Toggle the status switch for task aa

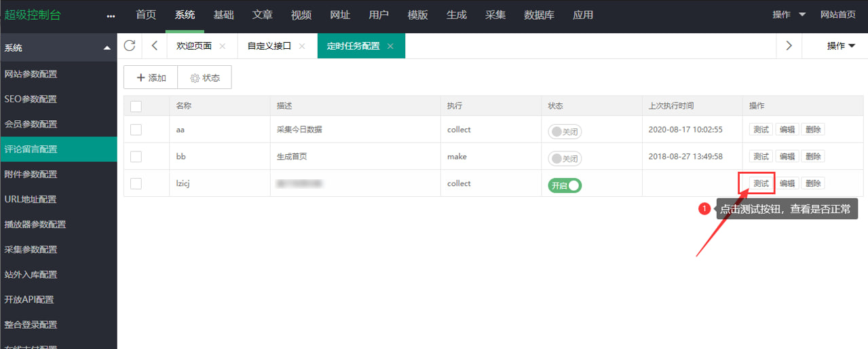coord(565,132)
